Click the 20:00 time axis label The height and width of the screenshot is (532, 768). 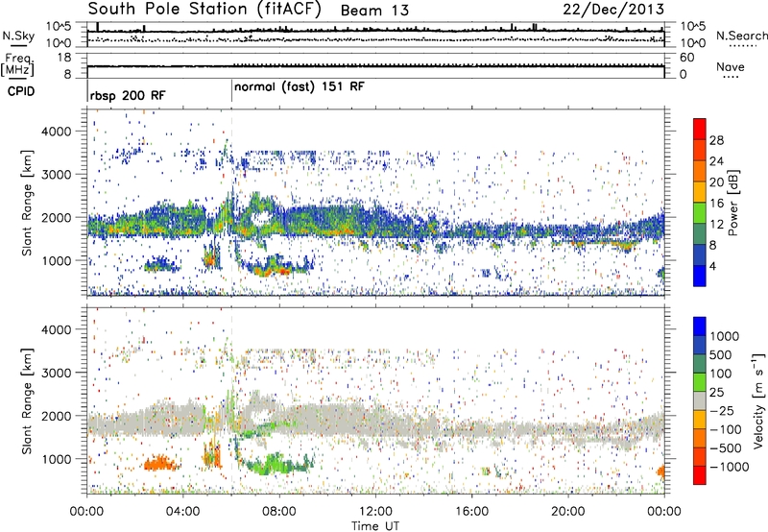568,512
